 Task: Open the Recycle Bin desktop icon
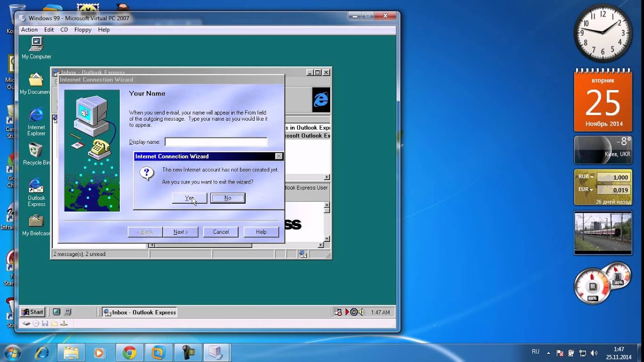pyautogui.click(x=36, y=154)
